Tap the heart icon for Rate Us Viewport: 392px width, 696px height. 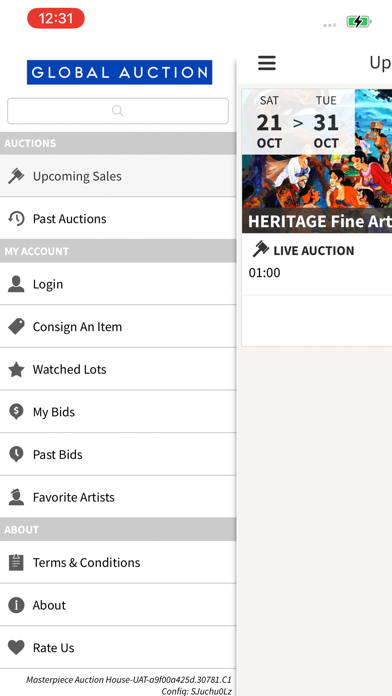[x=16, y=648]
